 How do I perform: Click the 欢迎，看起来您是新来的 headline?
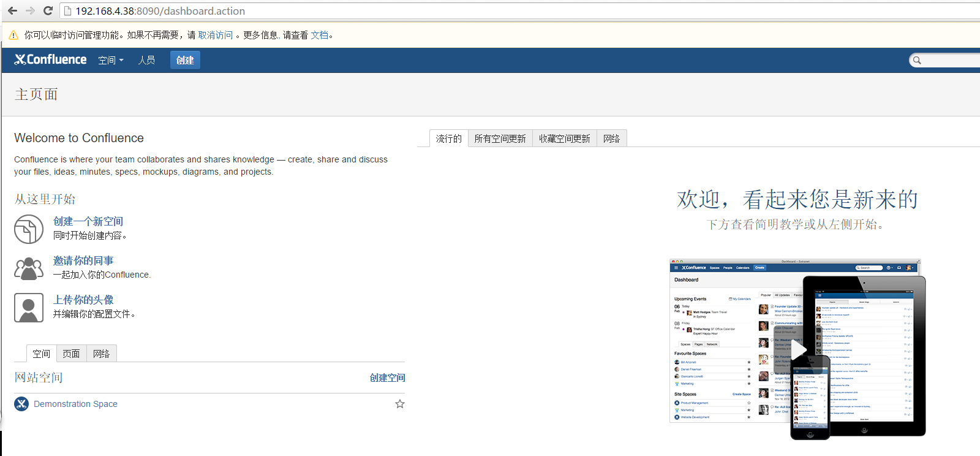[797, 200]
